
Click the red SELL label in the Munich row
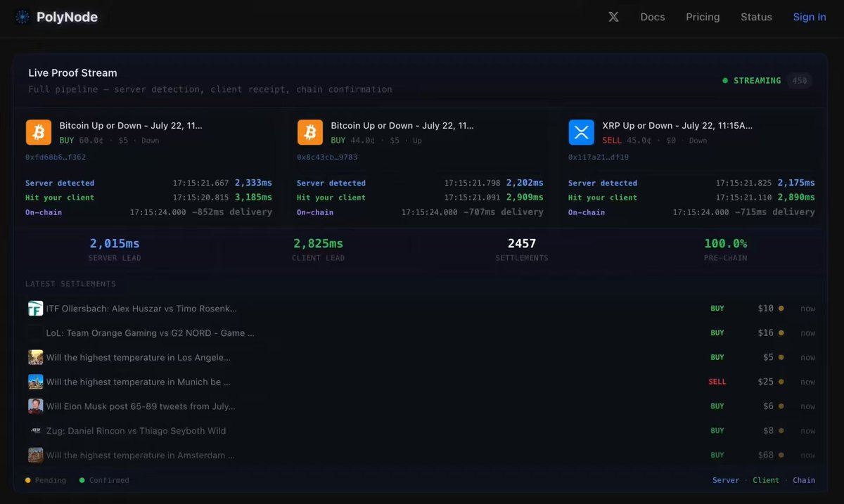717,382
